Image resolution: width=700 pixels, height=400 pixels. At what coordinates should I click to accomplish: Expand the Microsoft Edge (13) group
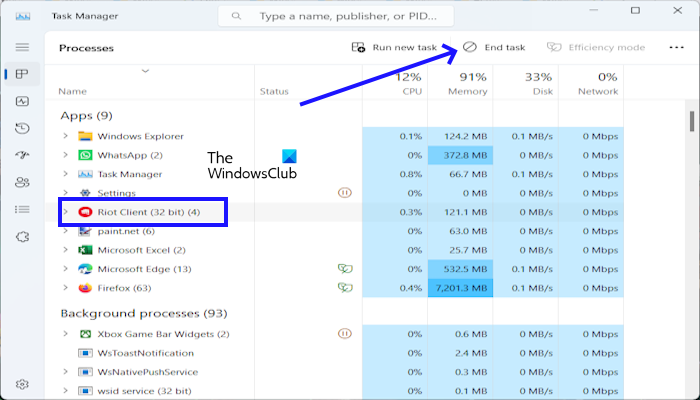(66, 269)
